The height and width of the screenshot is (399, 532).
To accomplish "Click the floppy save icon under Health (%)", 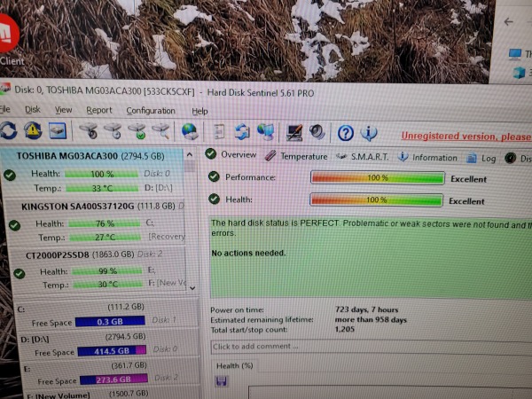I will click(221, 381).
